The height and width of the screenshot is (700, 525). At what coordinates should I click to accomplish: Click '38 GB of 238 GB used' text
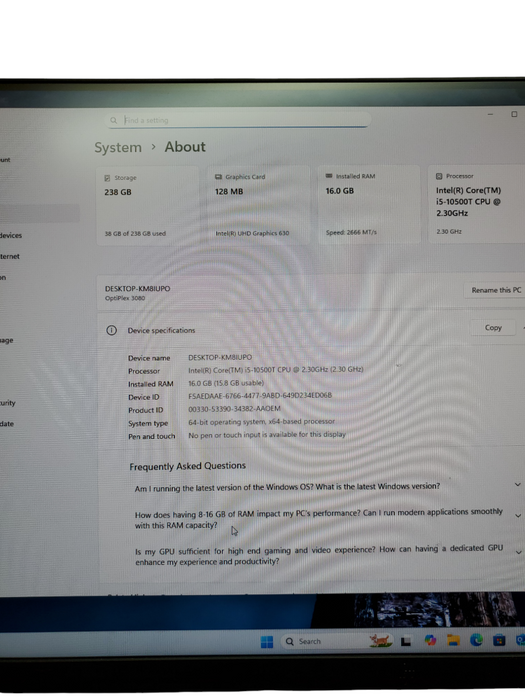click(x=135, y=233)
